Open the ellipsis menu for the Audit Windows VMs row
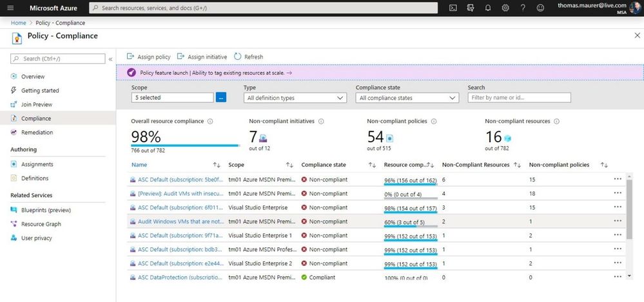644x302 pixels. pos(618,221)
